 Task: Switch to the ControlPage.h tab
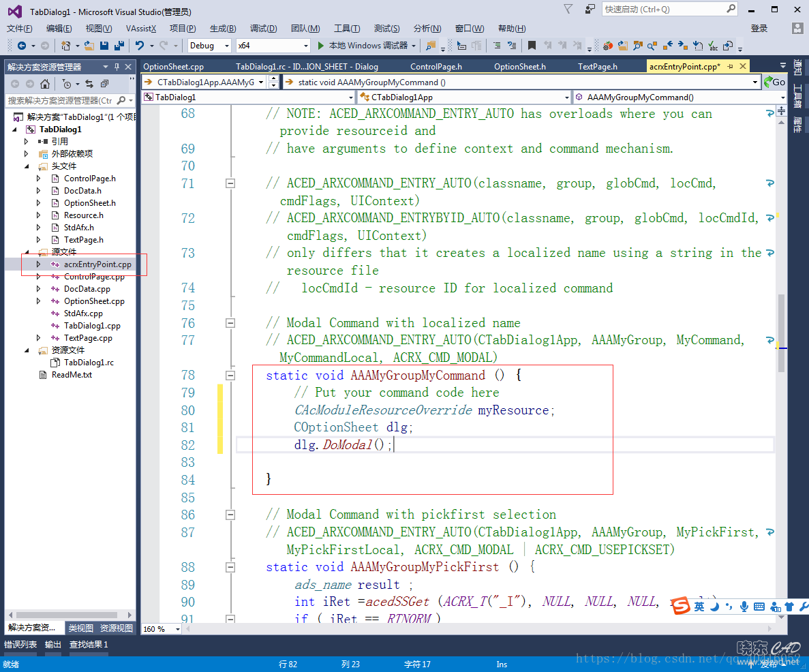(436, 67)
